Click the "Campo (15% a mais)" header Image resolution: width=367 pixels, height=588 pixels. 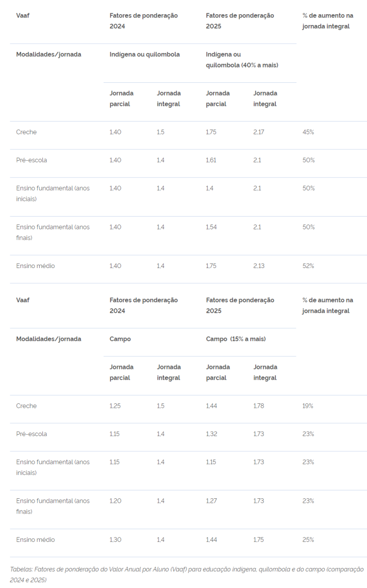[236, 339]
